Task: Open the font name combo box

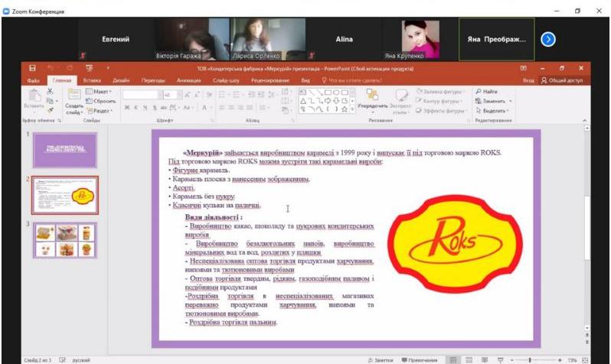Action: [142, 95]
